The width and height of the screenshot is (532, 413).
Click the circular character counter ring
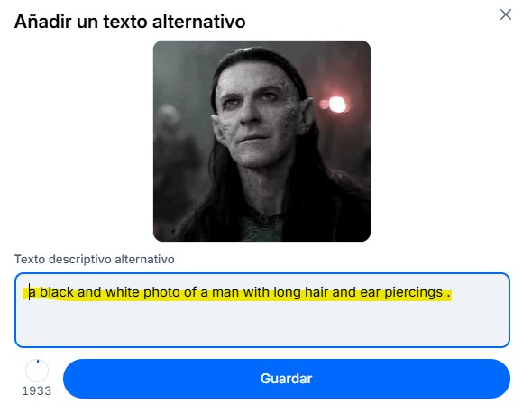pos(37,371)
